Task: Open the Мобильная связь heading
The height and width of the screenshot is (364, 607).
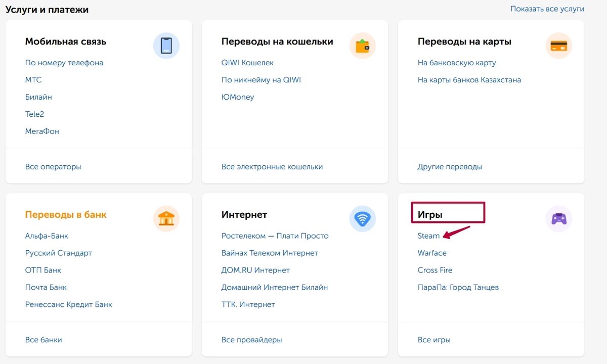Action: [66, 41]
